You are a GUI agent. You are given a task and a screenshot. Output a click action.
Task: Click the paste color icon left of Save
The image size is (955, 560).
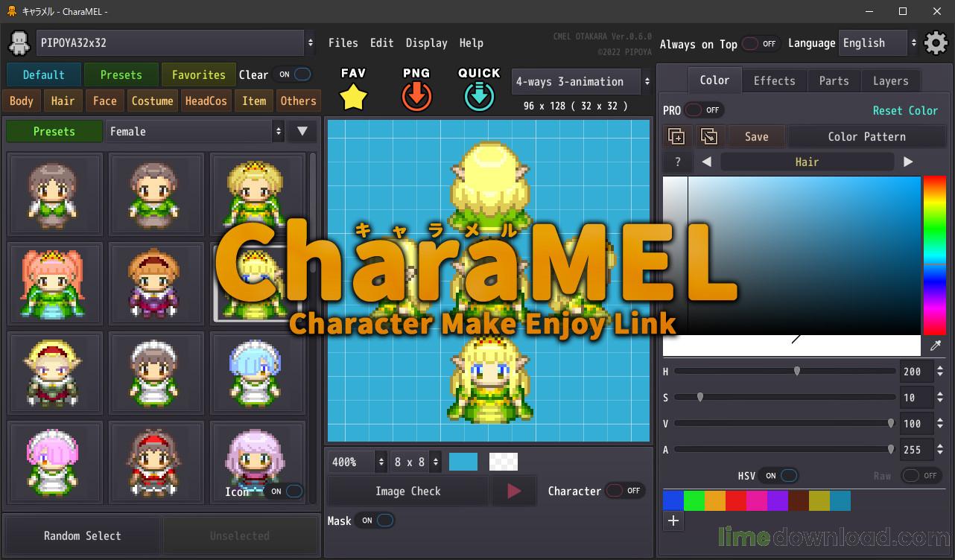pyautogui.click(x=708, y=136)
